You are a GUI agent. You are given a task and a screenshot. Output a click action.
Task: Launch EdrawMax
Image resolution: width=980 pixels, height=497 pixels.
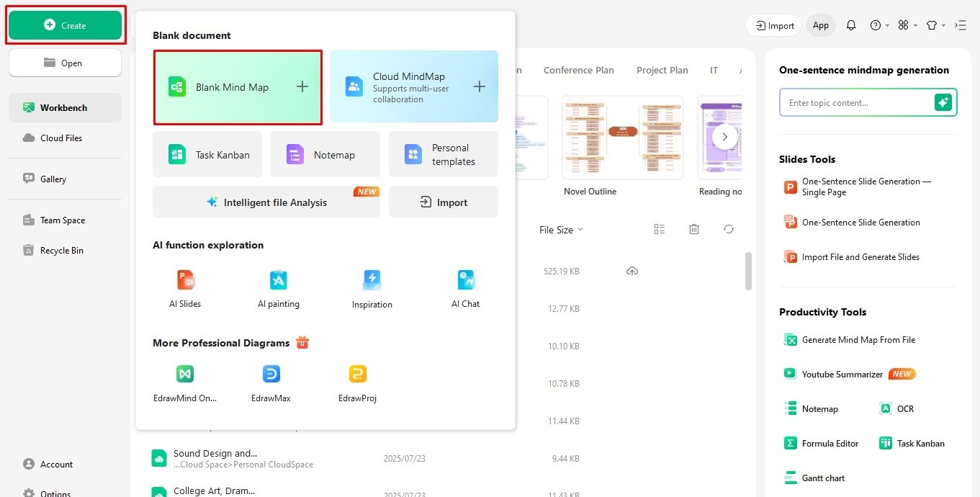point(271,383)
